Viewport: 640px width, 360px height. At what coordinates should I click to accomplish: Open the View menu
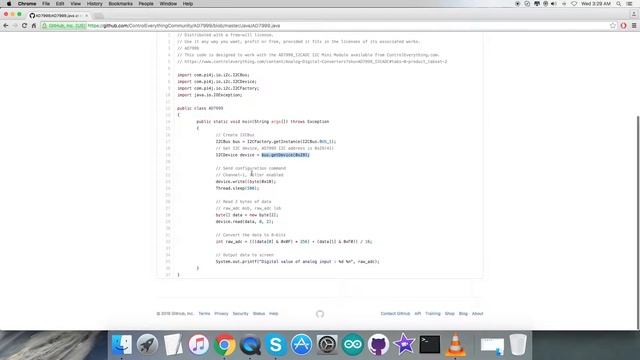coord(76,4)
